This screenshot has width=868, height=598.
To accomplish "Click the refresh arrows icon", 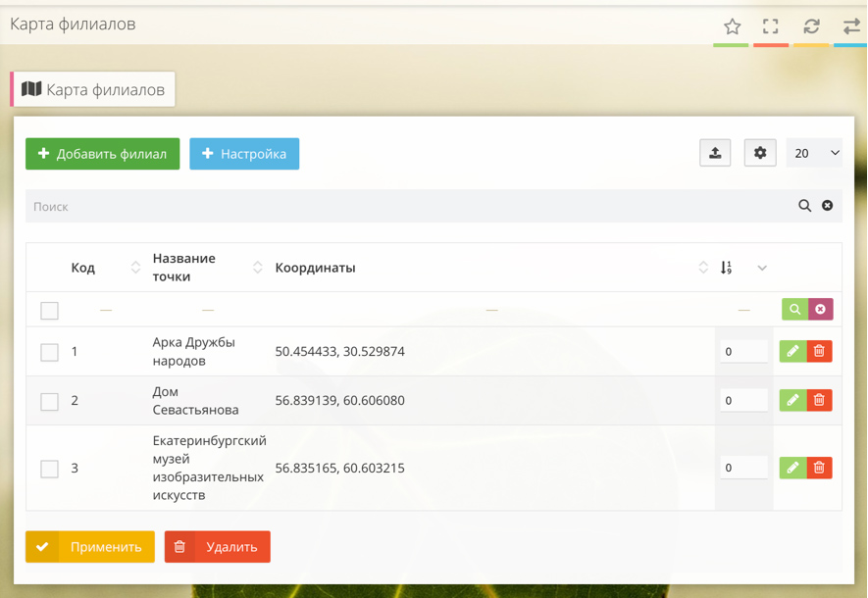I will click(x=811, y=26).
